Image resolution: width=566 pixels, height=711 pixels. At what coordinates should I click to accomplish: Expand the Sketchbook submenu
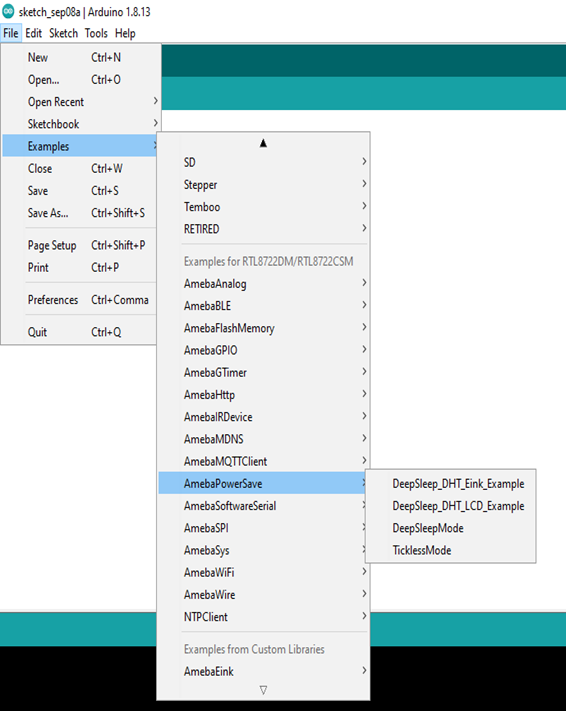tap(82, 124)
